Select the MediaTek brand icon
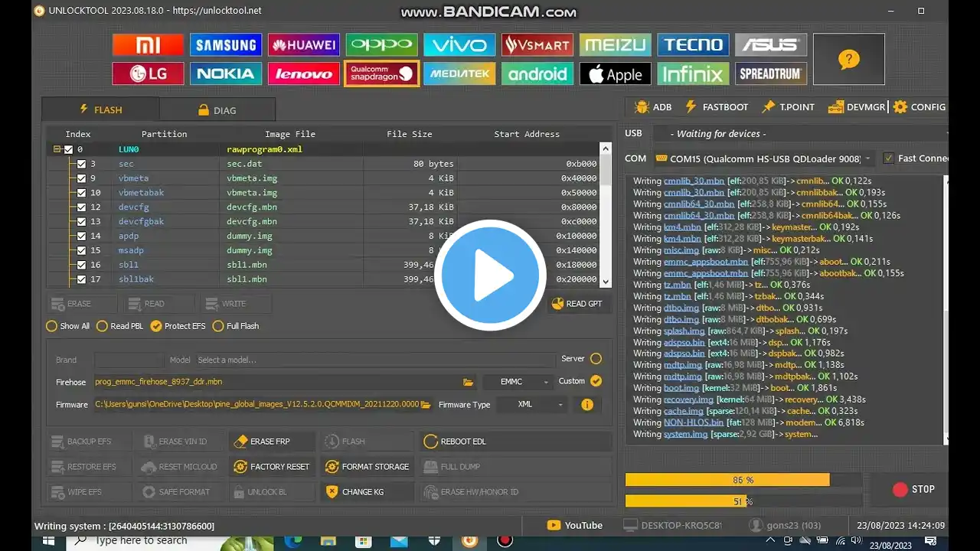This screenshot has width=980, height=551. (459, 73)
